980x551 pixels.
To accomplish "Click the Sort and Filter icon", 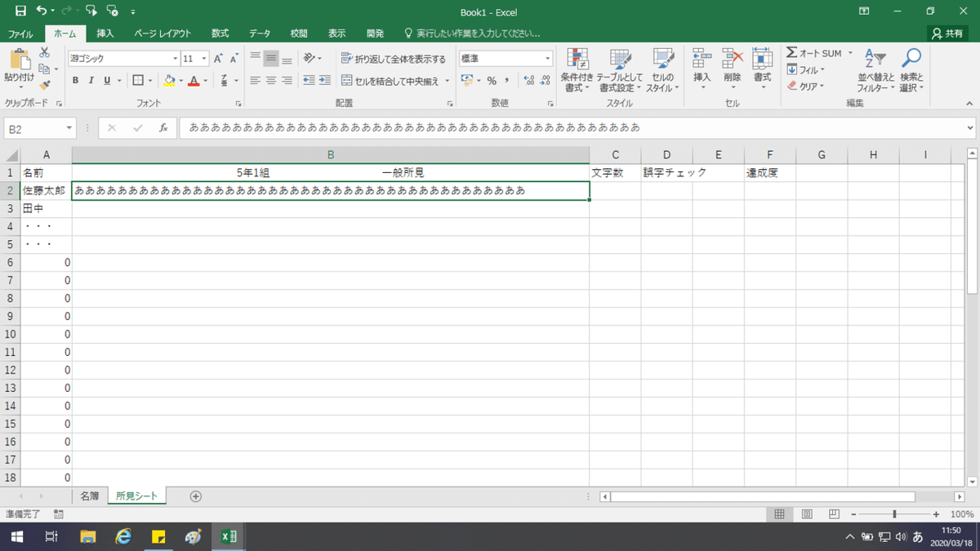I will click(x=875, y=60).
